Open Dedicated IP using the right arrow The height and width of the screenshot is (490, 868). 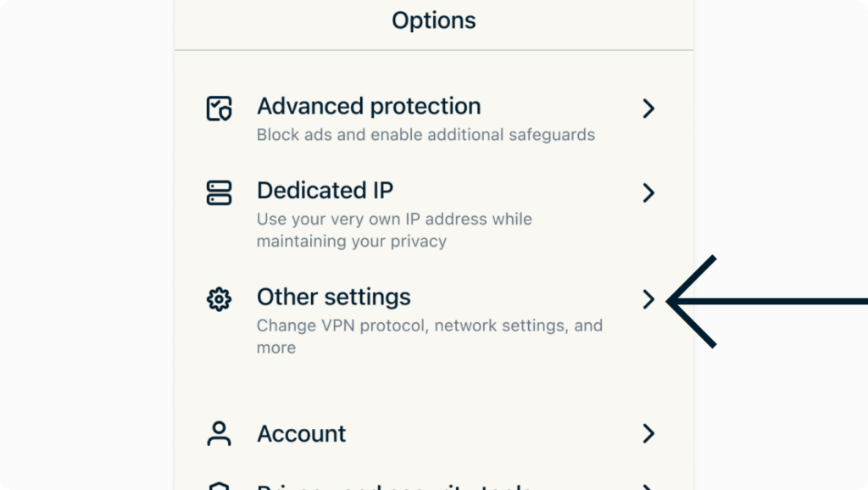(x=649, y=193)
